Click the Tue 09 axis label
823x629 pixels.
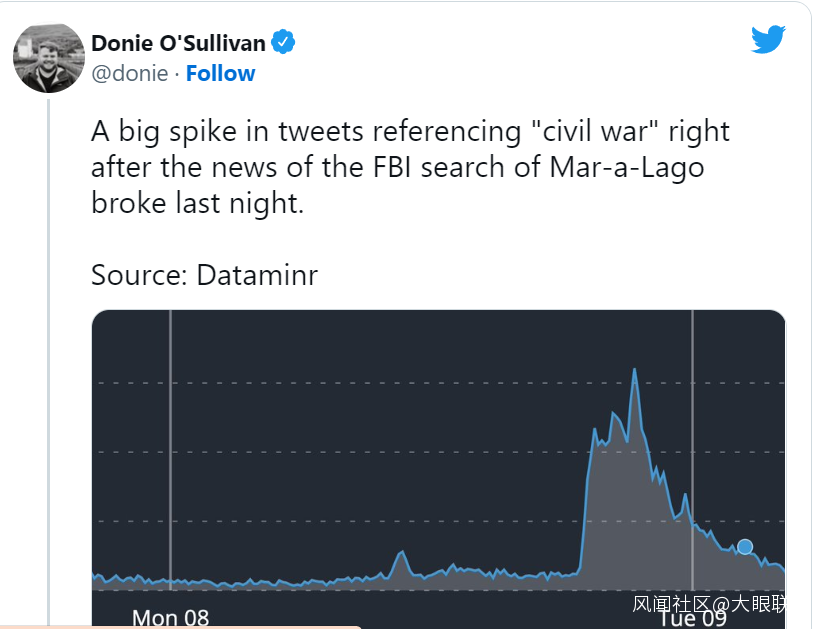coord(692,618)
